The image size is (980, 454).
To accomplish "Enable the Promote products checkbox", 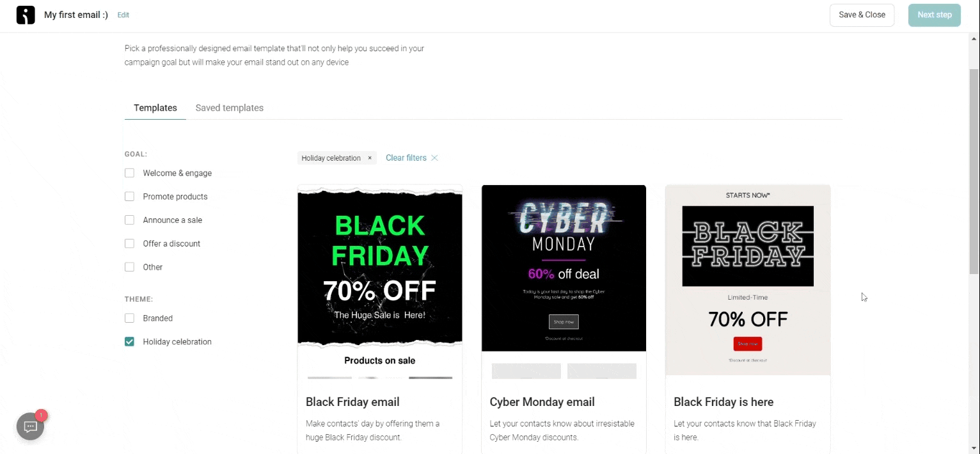I will click(130, 197).
